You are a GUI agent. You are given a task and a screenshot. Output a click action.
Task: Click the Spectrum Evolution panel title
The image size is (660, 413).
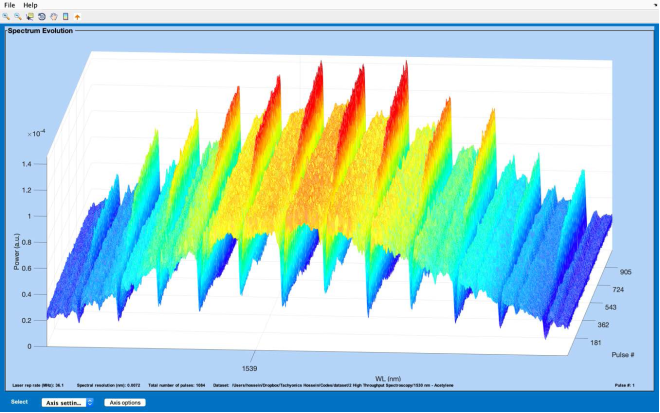(x=41, y=31)
